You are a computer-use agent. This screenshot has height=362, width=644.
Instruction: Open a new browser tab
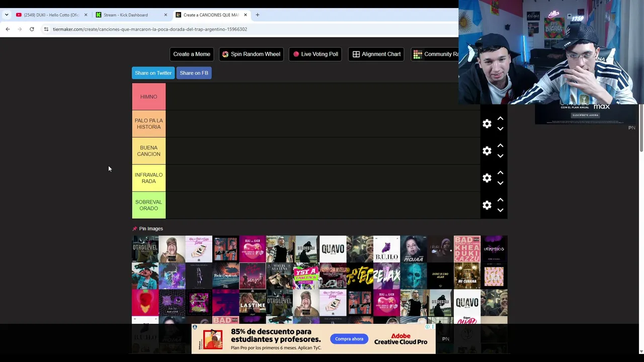pyautogui.click(x=257, y=15)
